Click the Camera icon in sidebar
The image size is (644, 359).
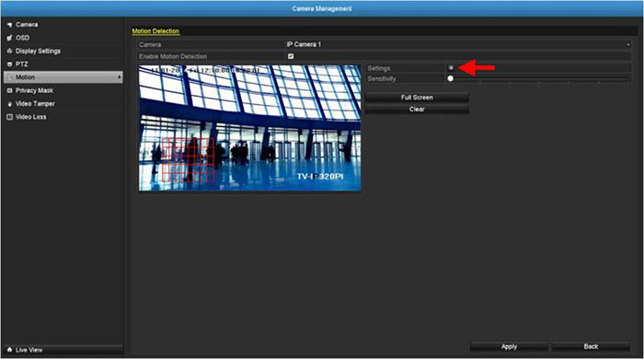pyautogui.click(x=9, y=25)
